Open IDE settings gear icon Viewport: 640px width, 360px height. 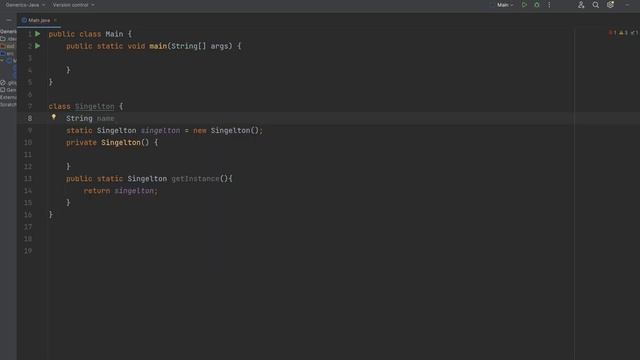click(610, 5)
